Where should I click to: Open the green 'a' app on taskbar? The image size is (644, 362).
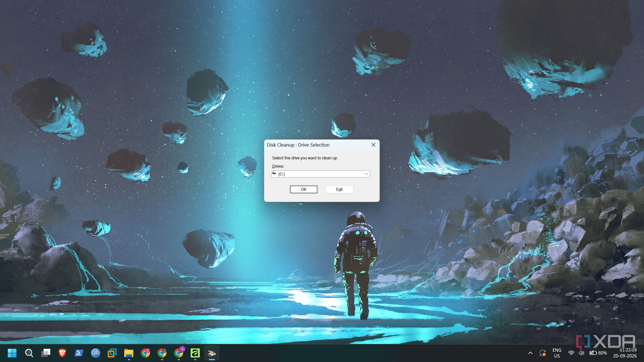pyautogui.click(x=195, y=353)
